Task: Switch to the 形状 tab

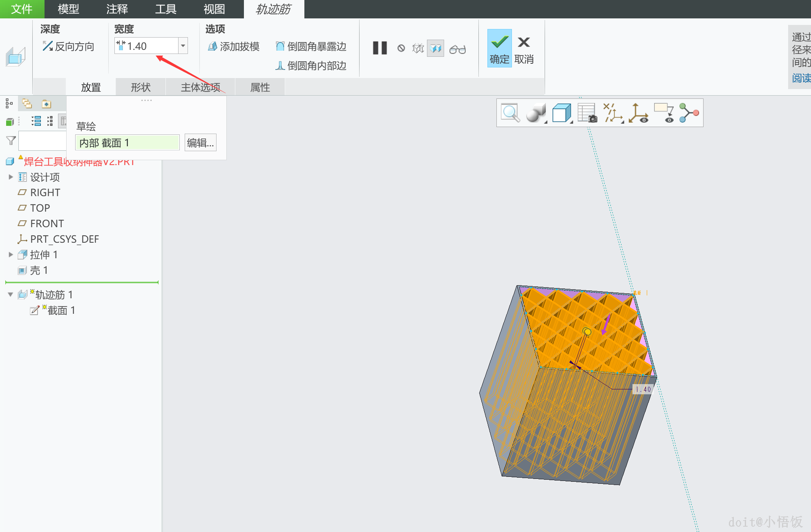Action: pyautogui.click(x=141, y=87)
